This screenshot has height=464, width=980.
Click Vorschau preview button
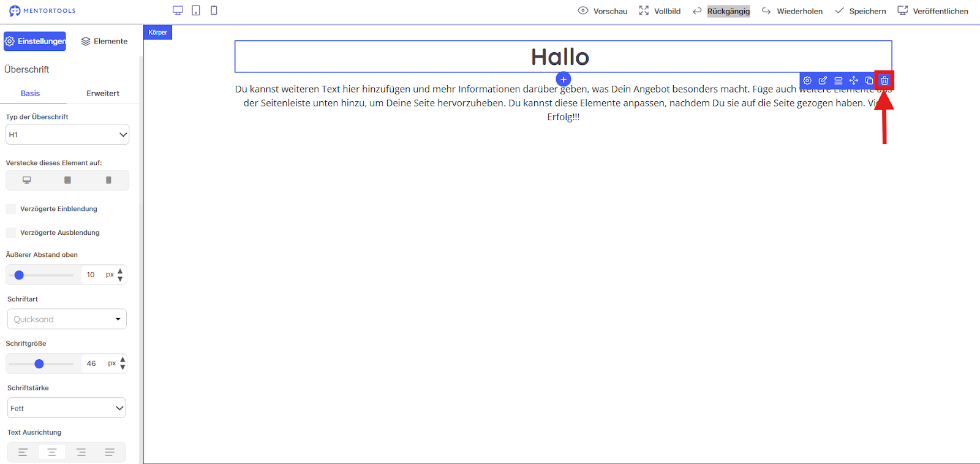(x=603, y=11)
